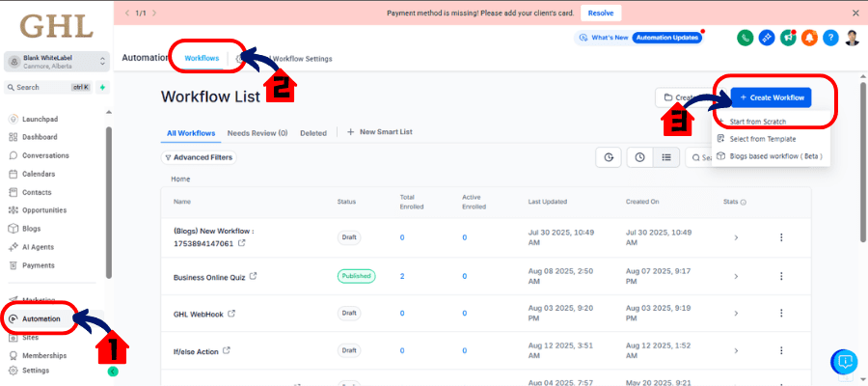This screenshot has width=868, height=386.
Task: Go to next banner notification arrow
Action: [154, 13]
